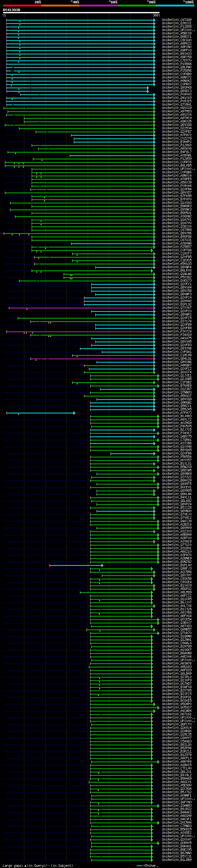Select hit label UniRef100_A4S475
The height and width of the screenshot is (868, 197).
point(177,338)
